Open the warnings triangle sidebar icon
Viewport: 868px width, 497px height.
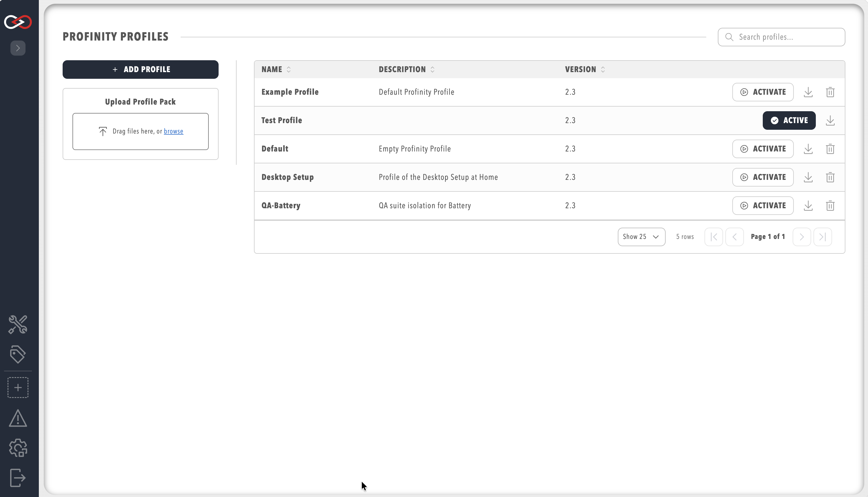coord(18,418)
